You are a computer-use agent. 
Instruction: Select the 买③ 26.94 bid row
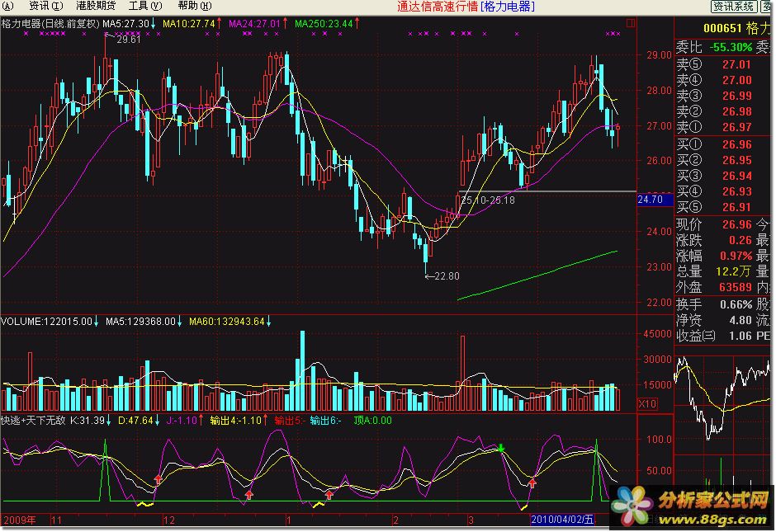(713, 176)
